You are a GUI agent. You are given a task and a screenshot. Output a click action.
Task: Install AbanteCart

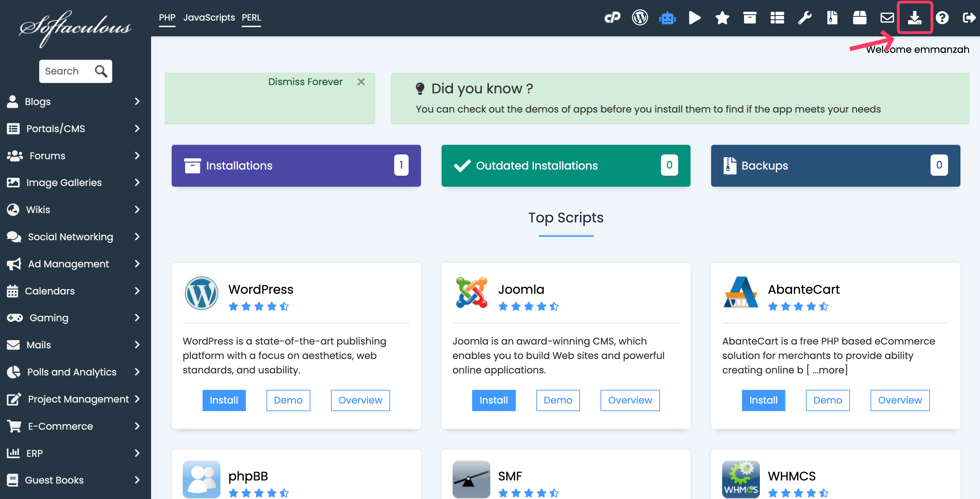tap(763, 400)
